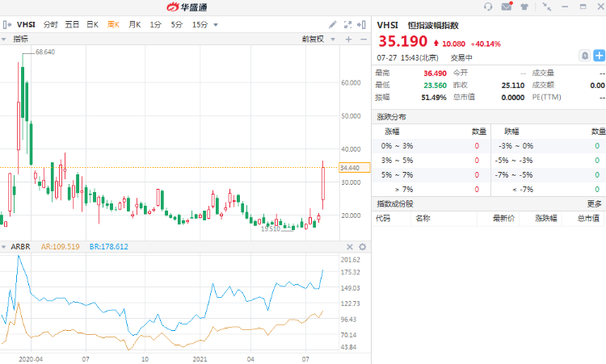Click the +40.14% change percentage
Viewport: 606px width, 364px height.
[x=486, y=44]
